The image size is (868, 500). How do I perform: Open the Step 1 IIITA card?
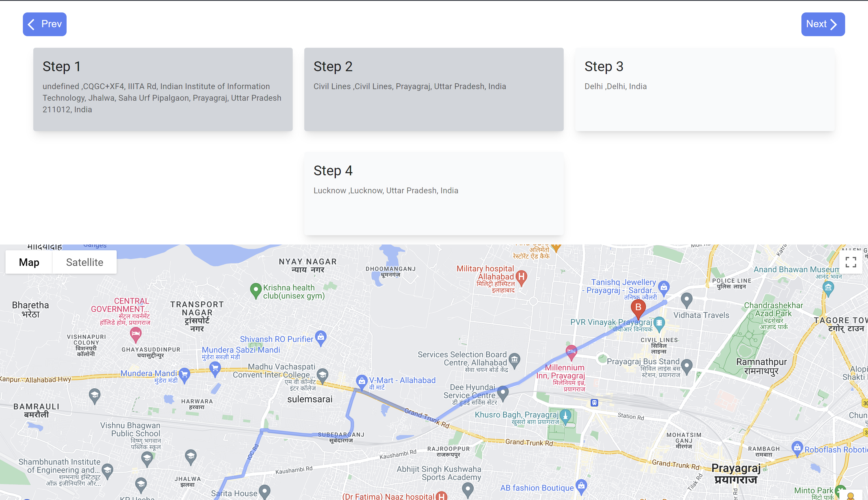tap(163, 89)
